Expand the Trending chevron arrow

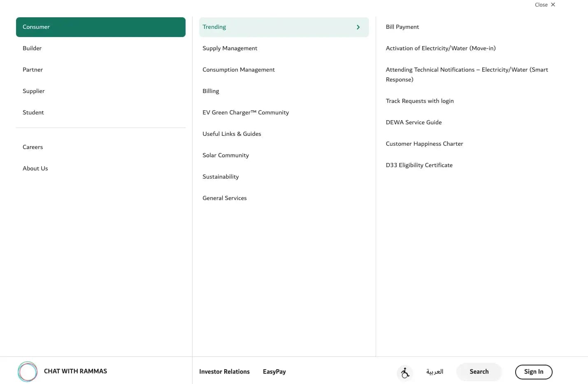(x=358, y=27)
